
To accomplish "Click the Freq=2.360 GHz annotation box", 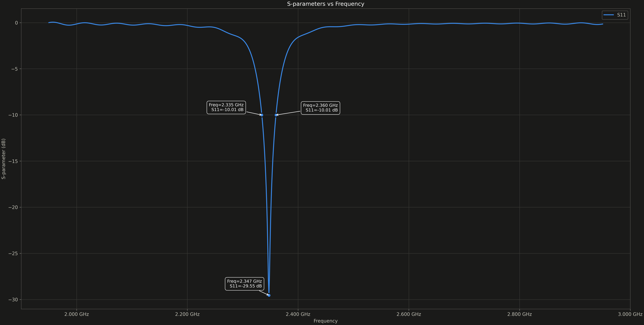I will coord(320,108).
